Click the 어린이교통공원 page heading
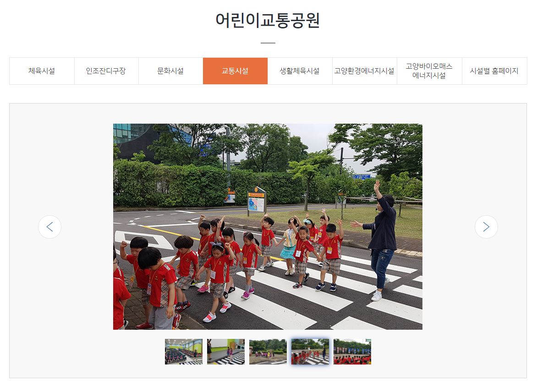Image resolution: width=537 pixels, height=392 pixels. 268,20
